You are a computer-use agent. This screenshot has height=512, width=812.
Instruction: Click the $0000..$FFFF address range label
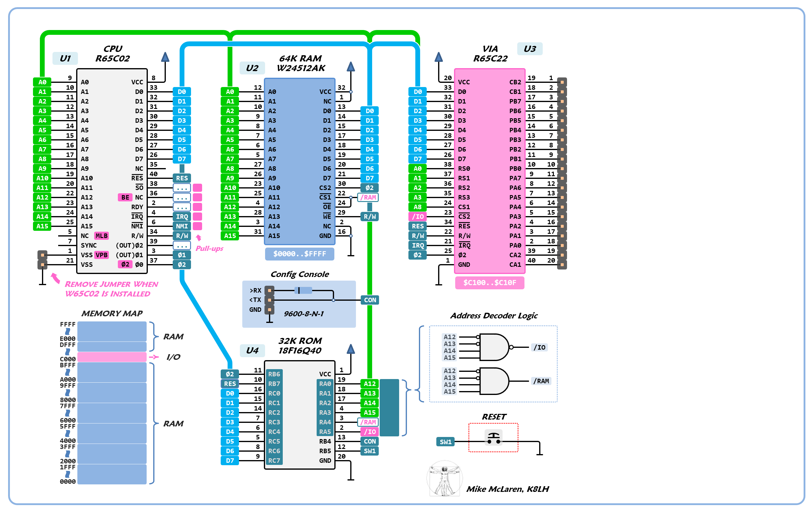[300, 254]
